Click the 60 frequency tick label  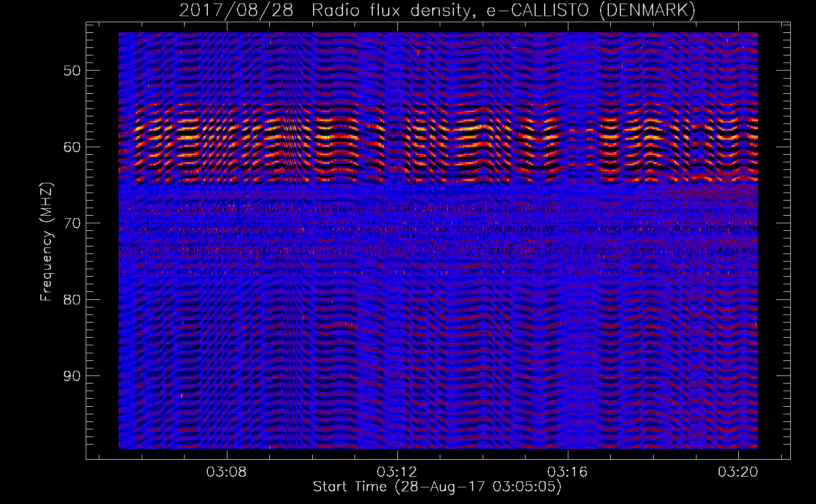pyautogui.click(x=72, y=147)
